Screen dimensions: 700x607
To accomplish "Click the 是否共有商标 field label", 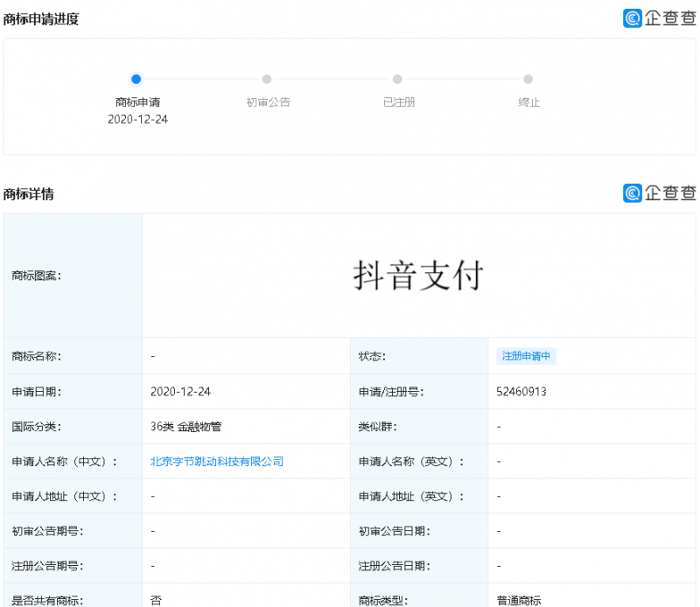I will [48, 601].
